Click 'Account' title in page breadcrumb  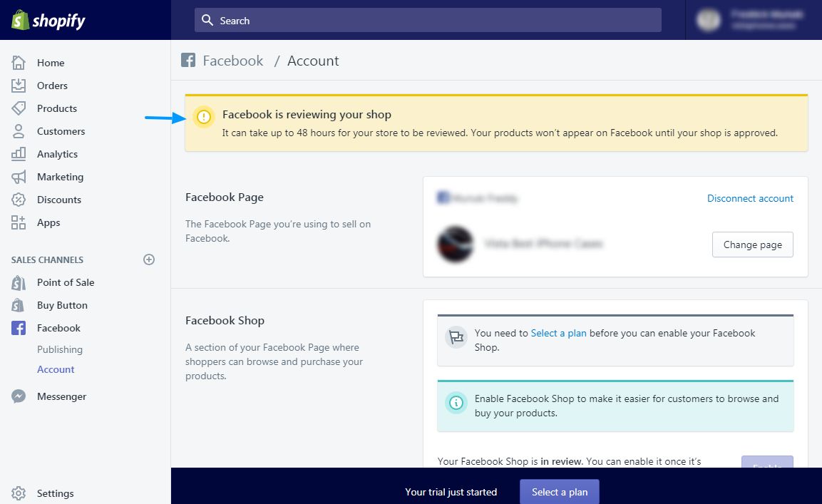313,61
